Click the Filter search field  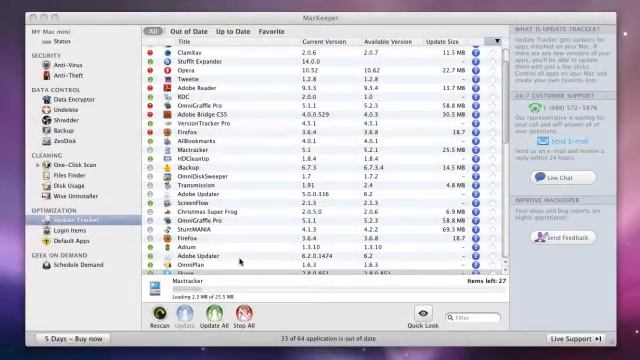[473, 317]
